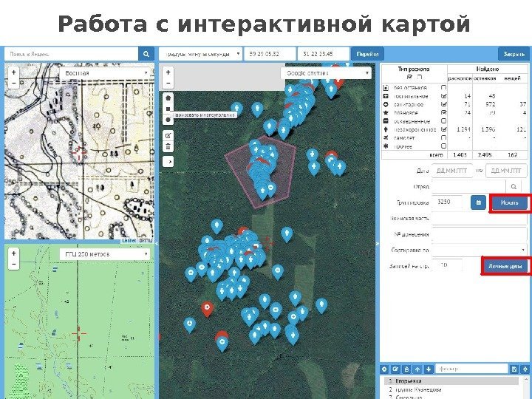
Task: Click the Записей на стр. field
Action: (447, 265)
